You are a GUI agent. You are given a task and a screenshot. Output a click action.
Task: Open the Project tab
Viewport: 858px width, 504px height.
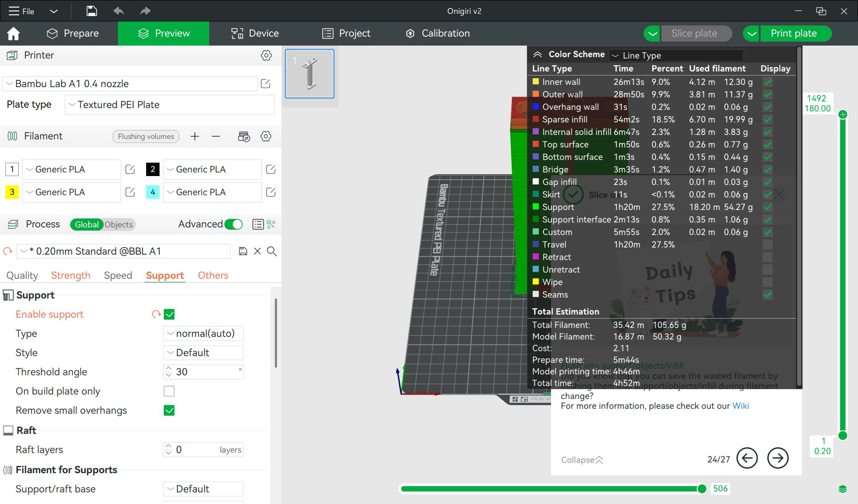[346, 34]
